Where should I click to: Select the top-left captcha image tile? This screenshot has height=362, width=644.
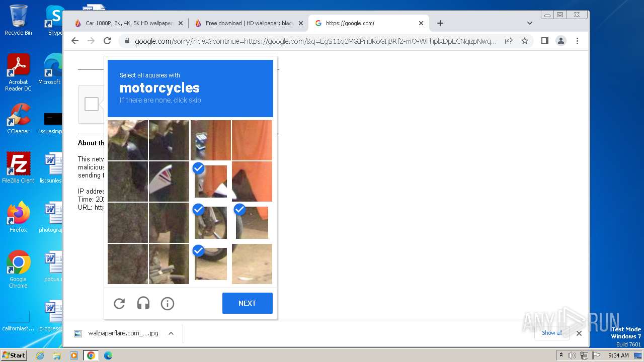point(128,140)
